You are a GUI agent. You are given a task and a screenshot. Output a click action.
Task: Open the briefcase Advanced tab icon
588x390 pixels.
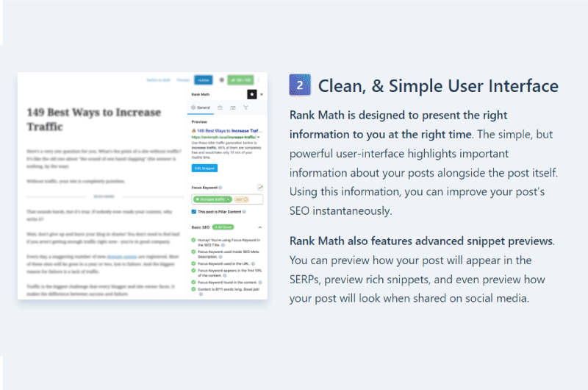[220, 107]
